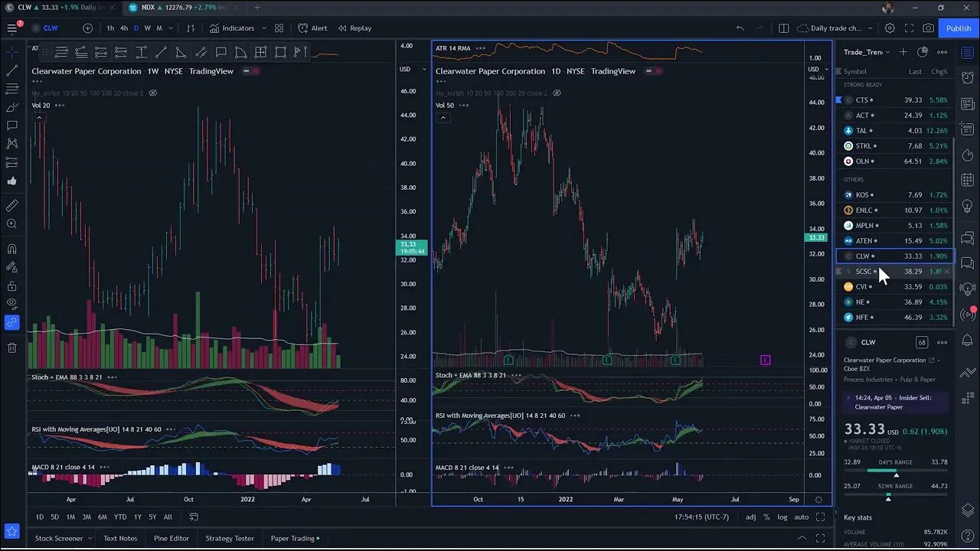This screenshot has height=551, width=980.
Task: Open the timezone 17:54:15 (UTC-7) menu
Action: (x=702, y=517)
